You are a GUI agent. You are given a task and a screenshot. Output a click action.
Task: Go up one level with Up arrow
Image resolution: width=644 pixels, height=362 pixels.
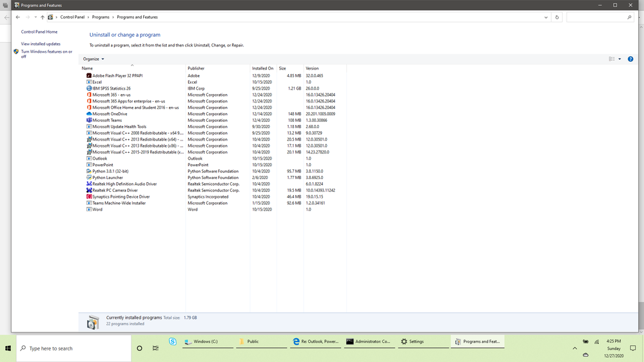[43, 17]
